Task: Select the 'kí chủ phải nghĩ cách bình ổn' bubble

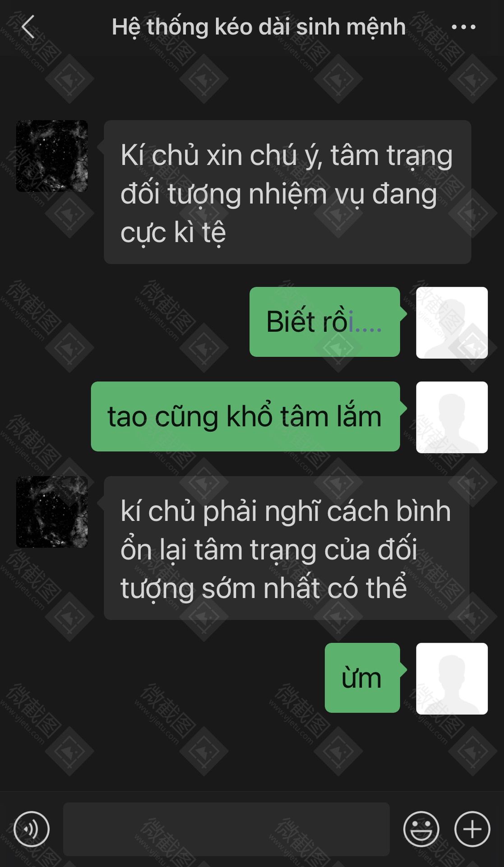Action: (x=287, y=548)
